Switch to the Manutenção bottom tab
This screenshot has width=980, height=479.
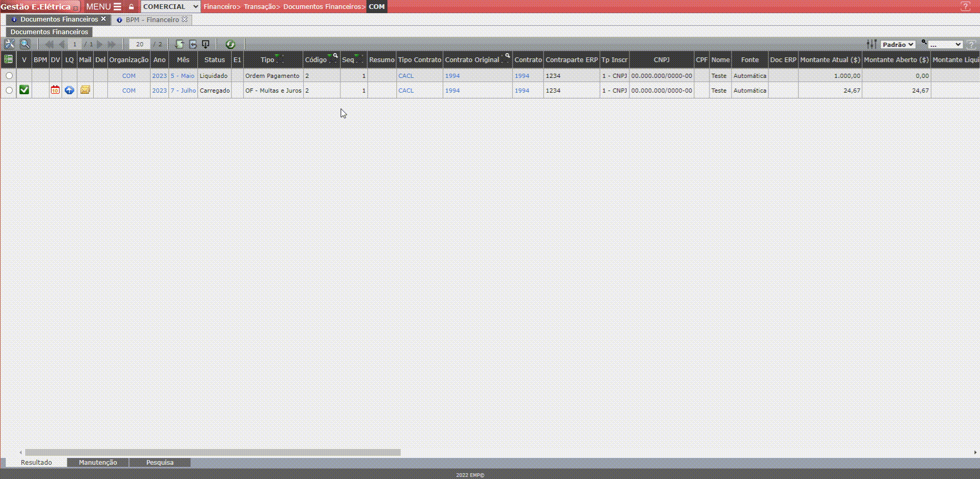click(98, 462)
